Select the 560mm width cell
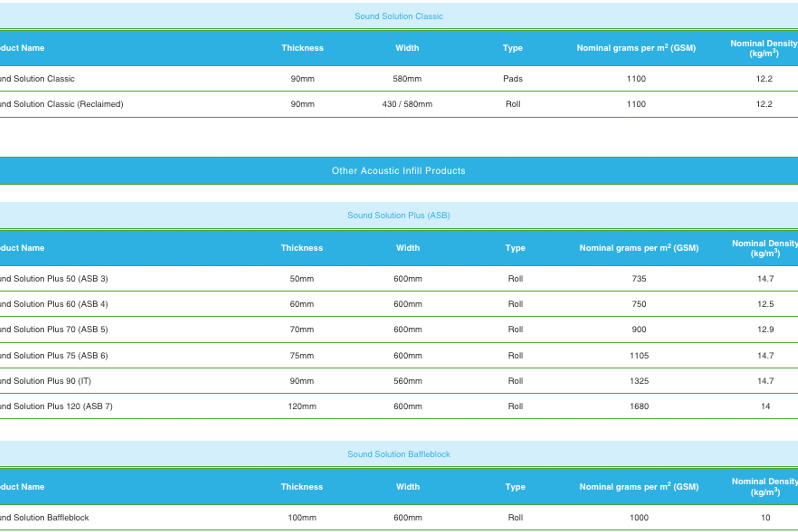 coord(408,381)
